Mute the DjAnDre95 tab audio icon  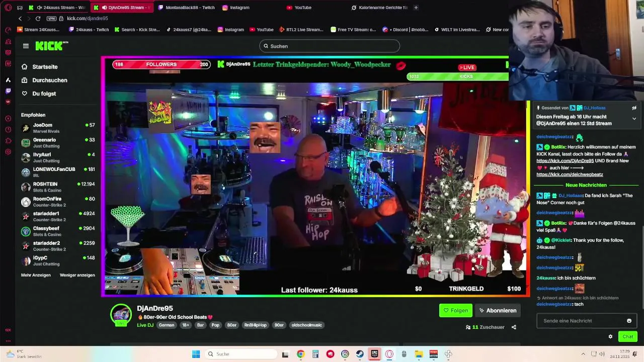tap(104, 8)
